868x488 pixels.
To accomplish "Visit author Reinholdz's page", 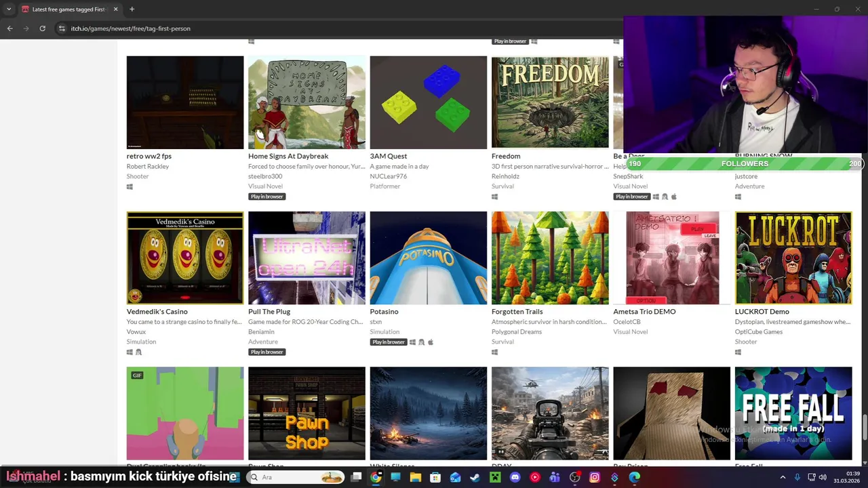I will [505, 176].
